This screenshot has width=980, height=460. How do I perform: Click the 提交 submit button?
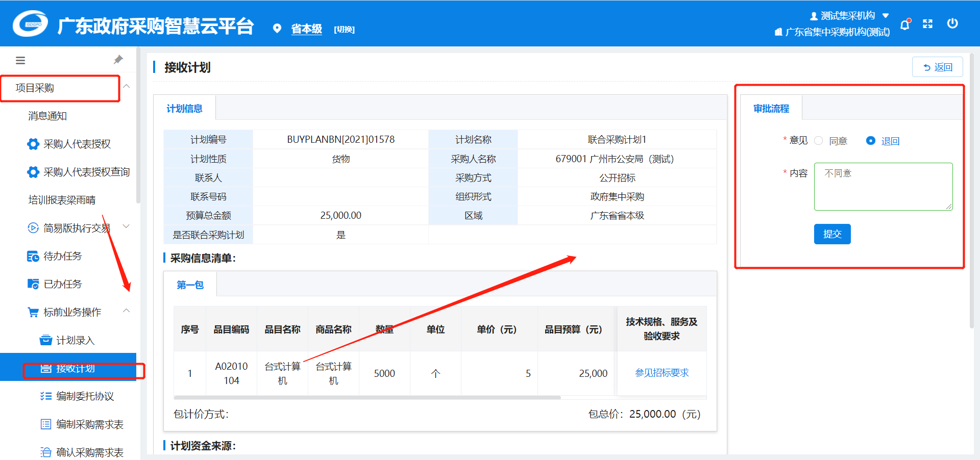832,234
